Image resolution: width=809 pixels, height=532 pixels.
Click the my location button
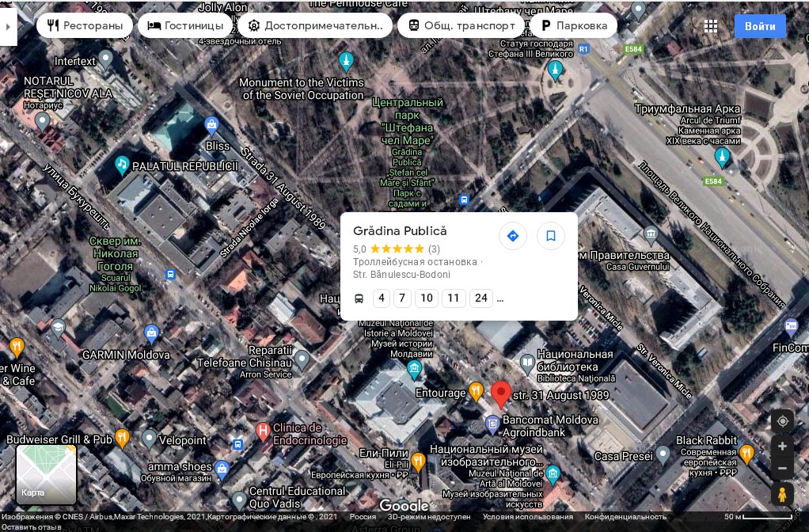pyautogui.click(x=782, y=421)
